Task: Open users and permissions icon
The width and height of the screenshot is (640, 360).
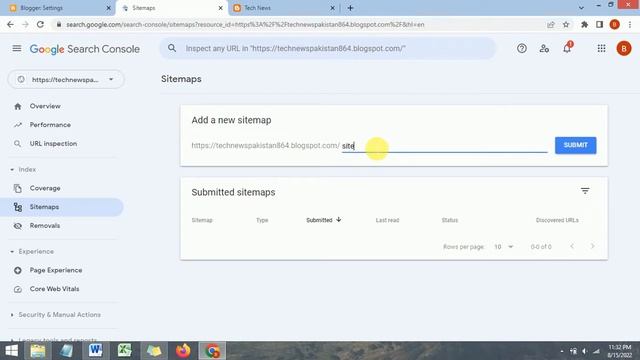Action: click(x=544, y=49)
